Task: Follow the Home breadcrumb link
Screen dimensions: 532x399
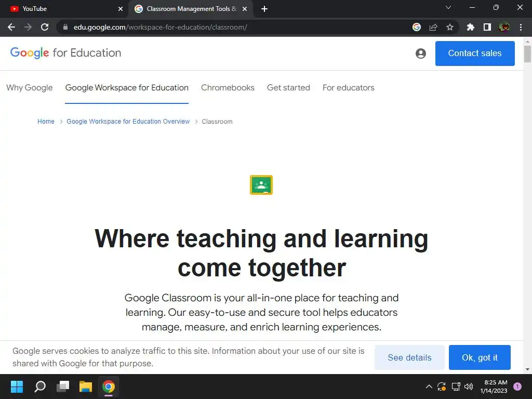Action: pyautogui.click(x=46, y=122)
